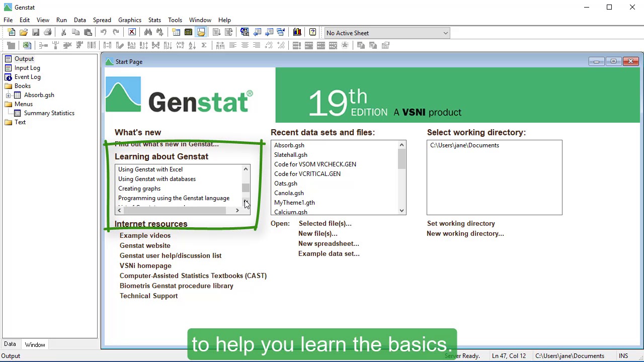Screen dimensions: 644x362
Task: Expand the Absorb.gsh tree node
Action: tap(8, 95)
